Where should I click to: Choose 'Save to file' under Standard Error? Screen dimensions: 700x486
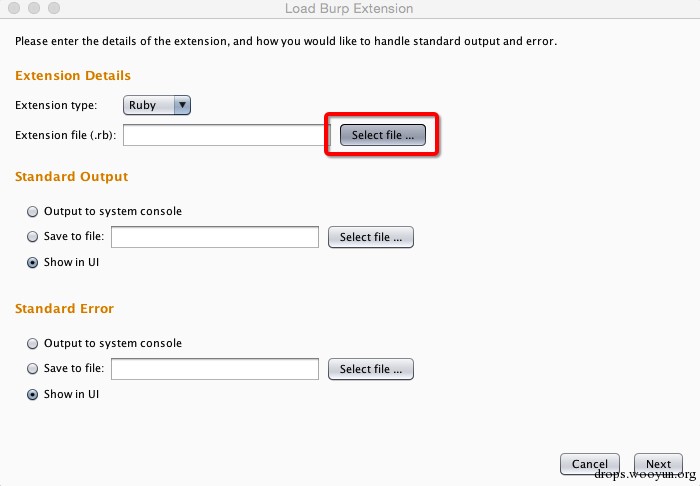click(34, 369)
